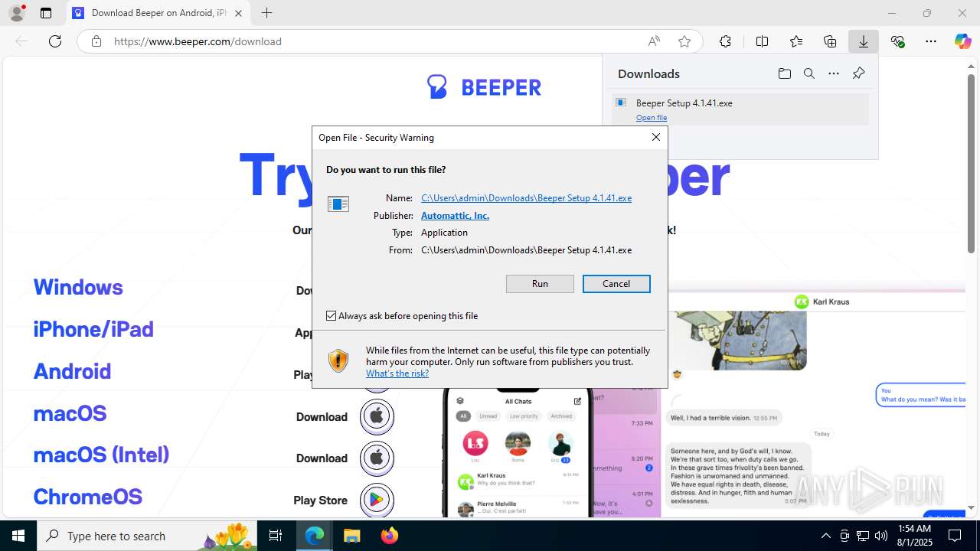Show hidden tray icons chevron
Viewport: 980px width, 551px height.
tap(825, 536)
